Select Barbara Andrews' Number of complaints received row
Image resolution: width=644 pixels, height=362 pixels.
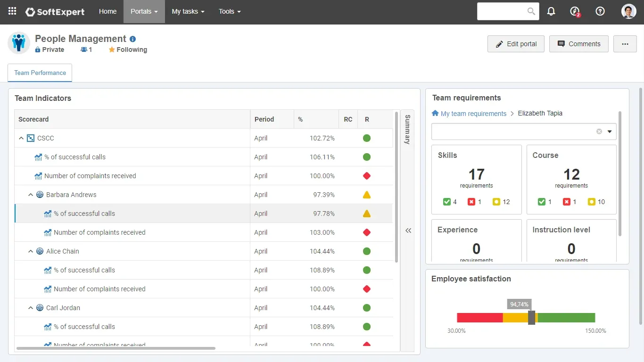[x=204, y=232]
